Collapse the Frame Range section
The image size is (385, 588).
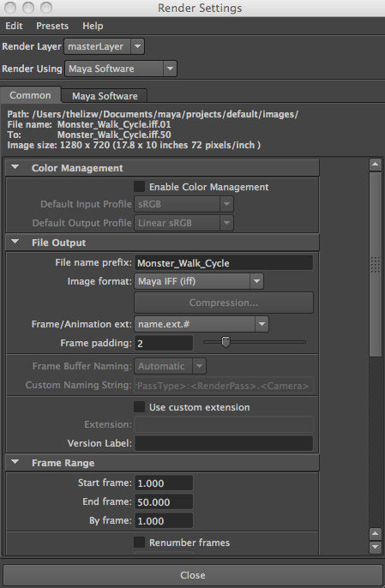(x=15, y=462)
